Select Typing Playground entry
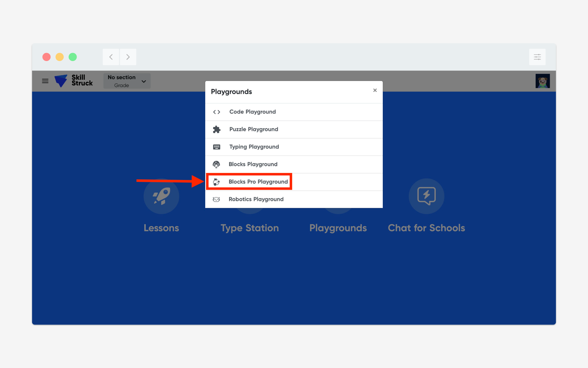Image resolution: width=588 pixels, height=368 pixels. tap(294, 147)
